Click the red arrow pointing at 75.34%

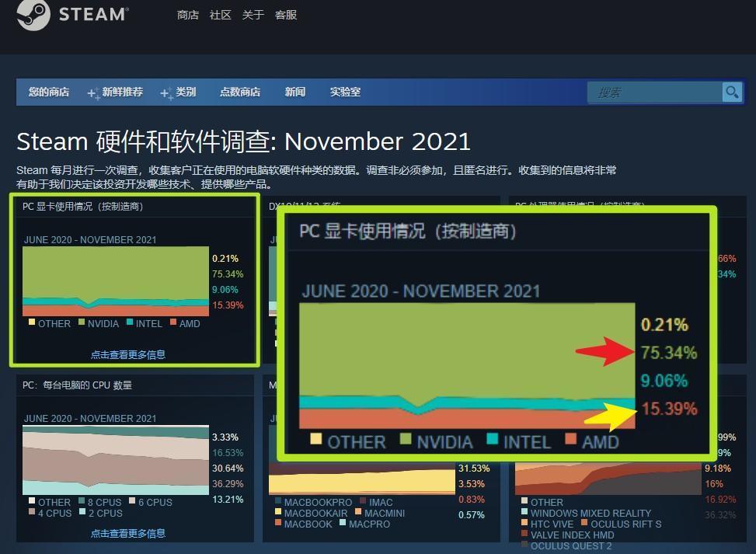pyautogui.click(x=605, y=350)
